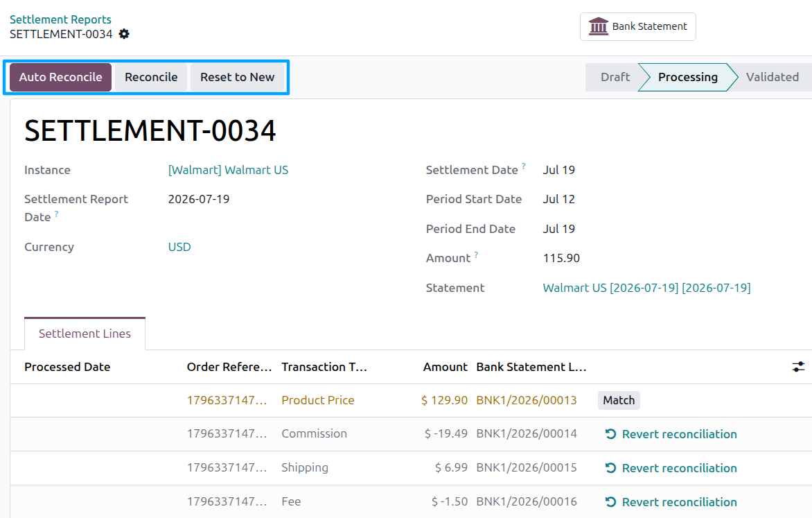This screenshot has height=518, width=812.
Task: Open help tooltip next to Amount label
Action: point(476,254)
